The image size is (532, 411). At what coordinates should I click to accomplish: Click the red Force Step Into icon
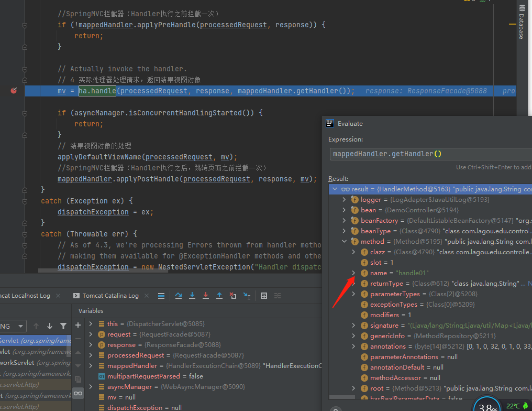tap(206, 295)
